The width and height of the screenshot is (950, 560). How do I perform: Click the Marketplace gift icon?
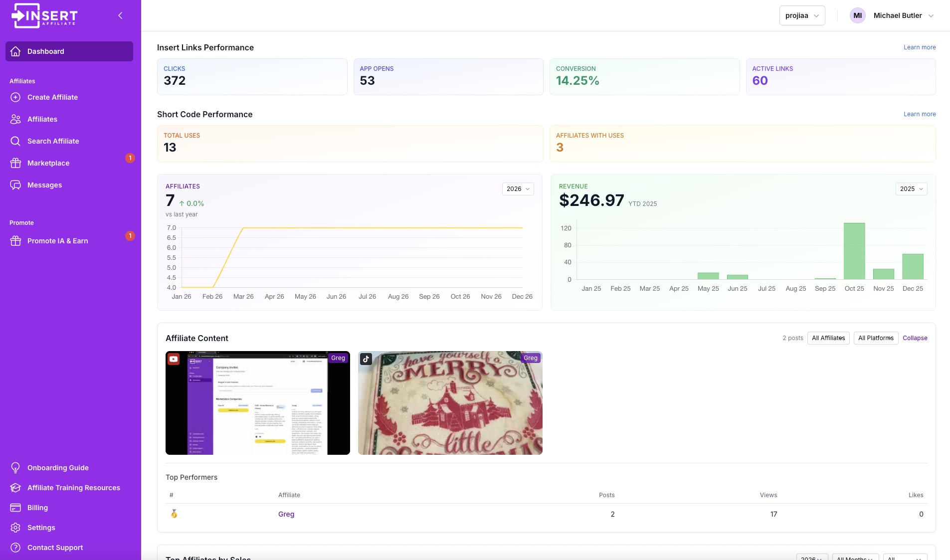pyautogui.click(x=15, y=163)
